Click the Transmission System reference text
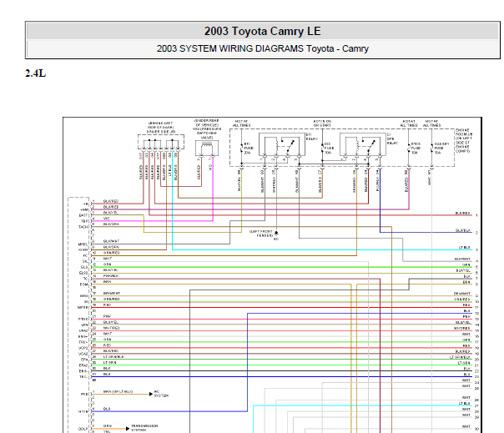The width and height of the screenshot is (504, 433). (x=144, y=428)
